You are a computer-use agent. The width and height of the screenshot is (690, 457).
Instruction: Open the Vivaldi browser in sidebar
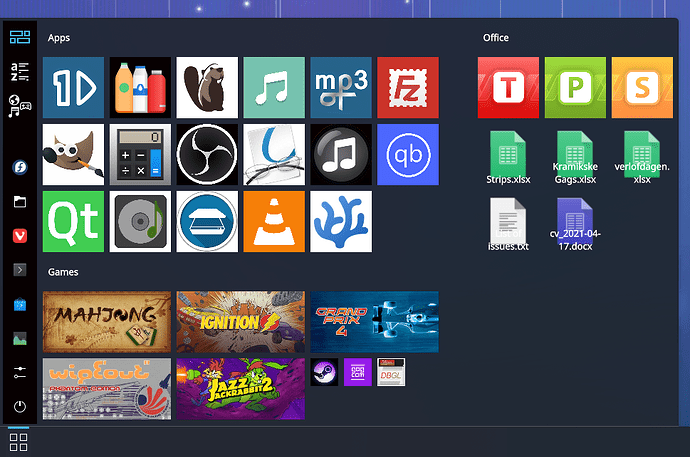[x=19, y=234]
